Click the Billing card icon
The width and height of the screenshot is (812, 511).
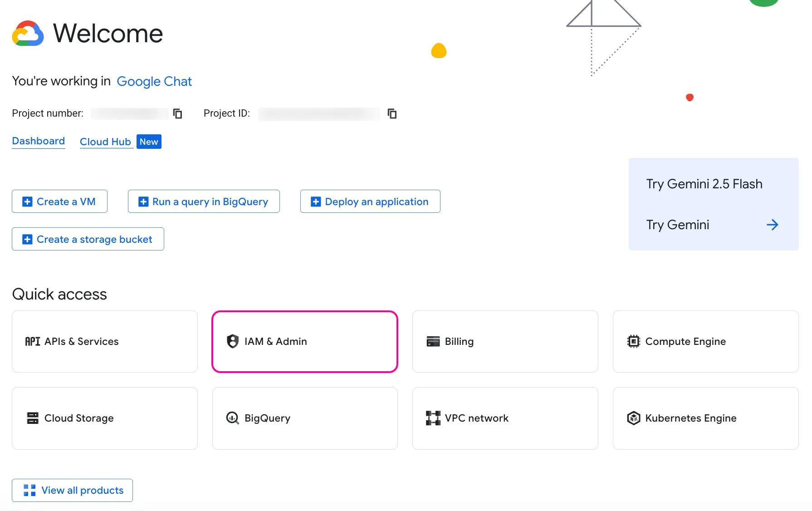pos(433,341)
